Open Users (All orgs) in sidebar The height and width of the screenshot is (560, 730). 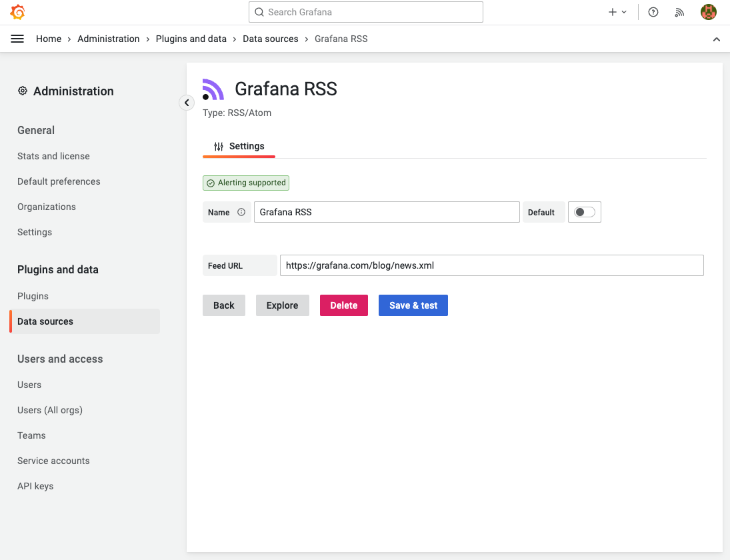point(50,410)
